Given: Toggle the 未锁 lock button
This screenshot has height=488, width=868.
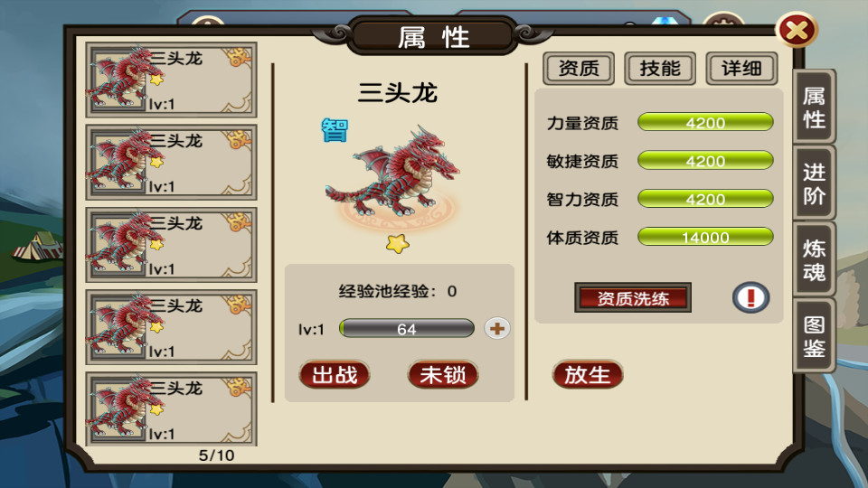Looking at the screenshot, I should tap(443, 374).
